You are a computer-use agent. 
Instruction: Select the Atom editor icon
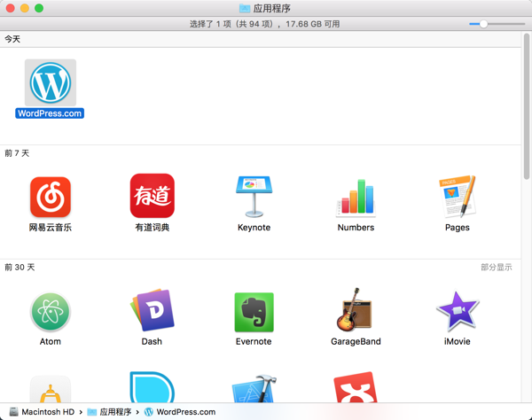click(51, 311)
